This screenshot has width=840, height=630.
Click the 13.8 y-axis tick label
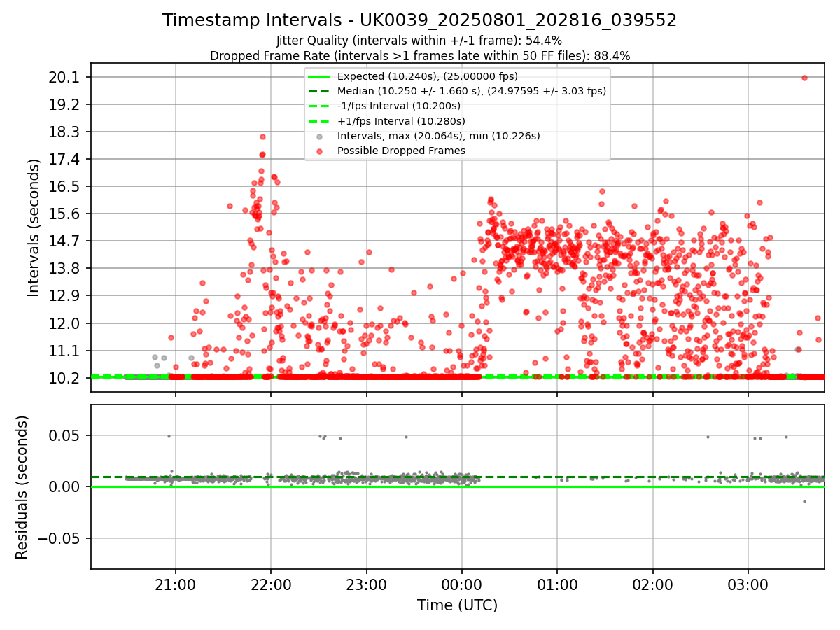click(65, 268)
